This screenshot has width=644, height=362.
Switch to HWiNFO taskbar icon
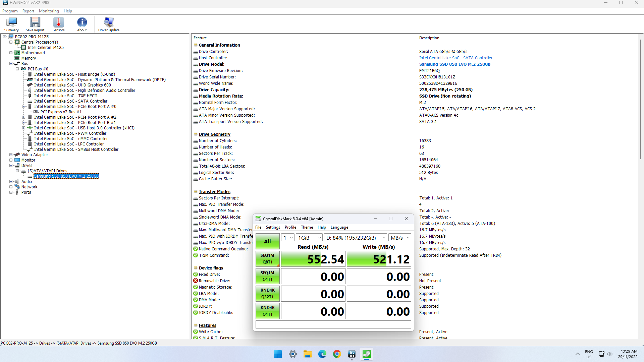pyautogui.click(x=352, y=354)
